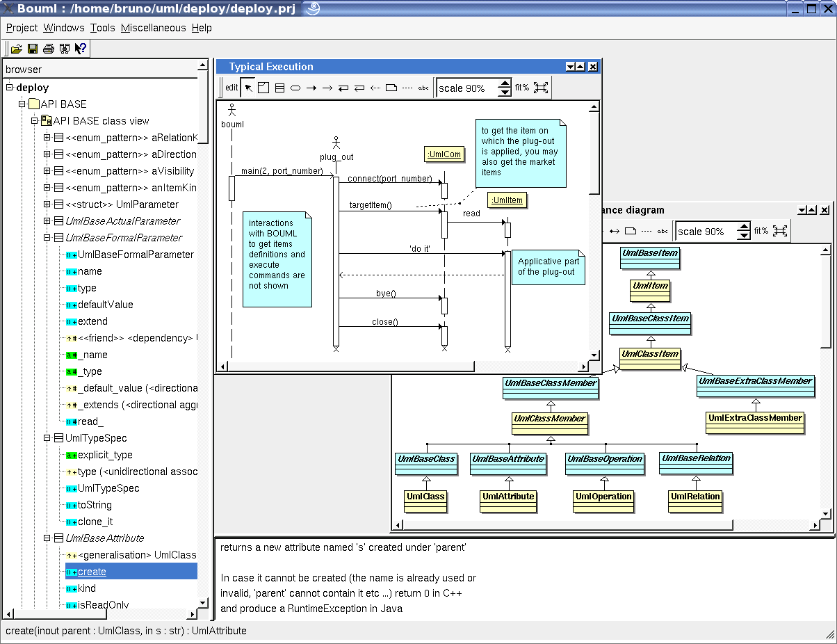Pick the class instance tool in Typical Execution
The width and height of the screenshot is (837, 644).
[x=279, y=88]
